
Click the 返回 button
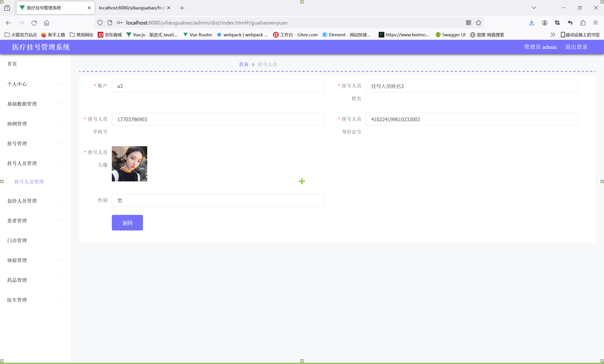pyautogui.click(x=127, y=222)
